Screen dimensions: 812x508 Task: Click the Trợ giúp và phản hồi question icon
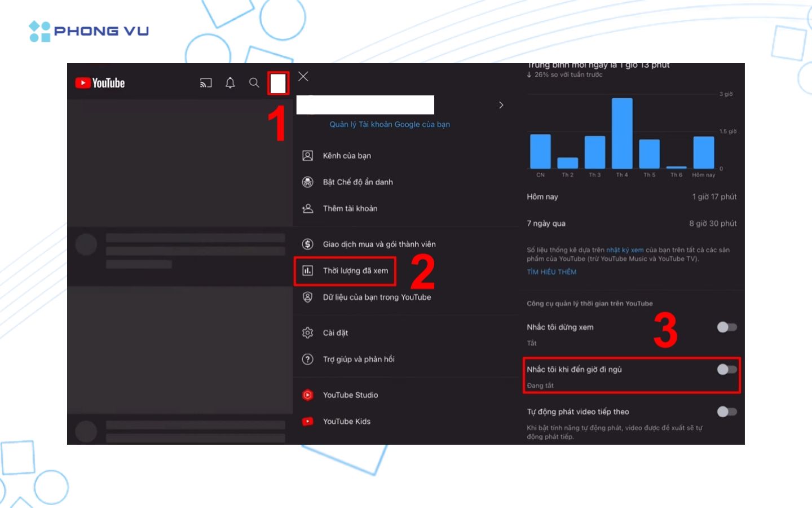[307, 360]
